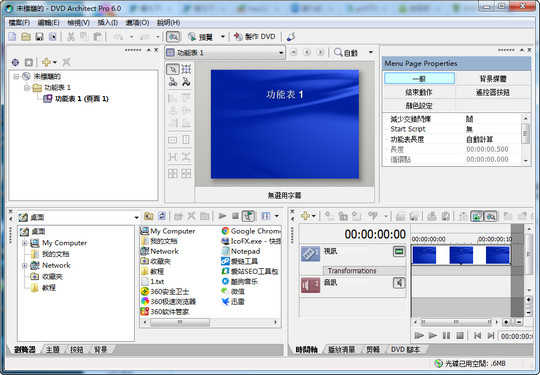Click the 功能表長度 自動計算 value
This screenshot has height=375, width=540.
pyautogui.click(x=492, y=139)
